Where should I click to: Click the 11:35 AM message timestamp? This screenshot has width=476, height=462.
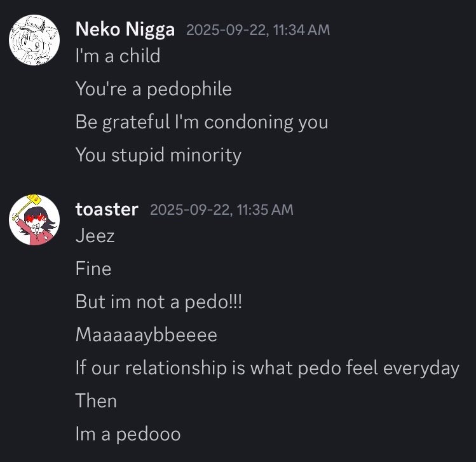(222, 210)
